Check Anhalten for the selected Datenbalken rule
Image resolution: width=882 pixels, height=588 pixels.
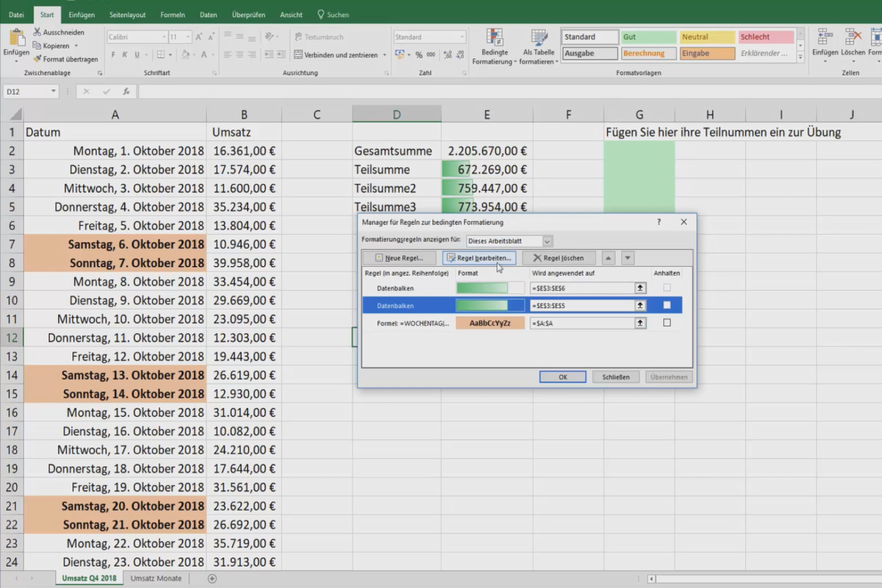[x=667, y=305]
